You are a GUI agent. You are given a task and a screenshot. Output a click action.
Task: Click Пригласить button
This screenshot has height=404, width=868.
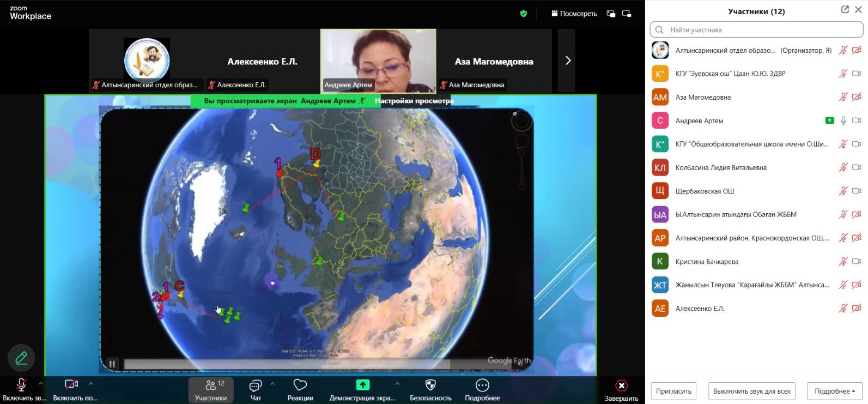coord(673,391)
